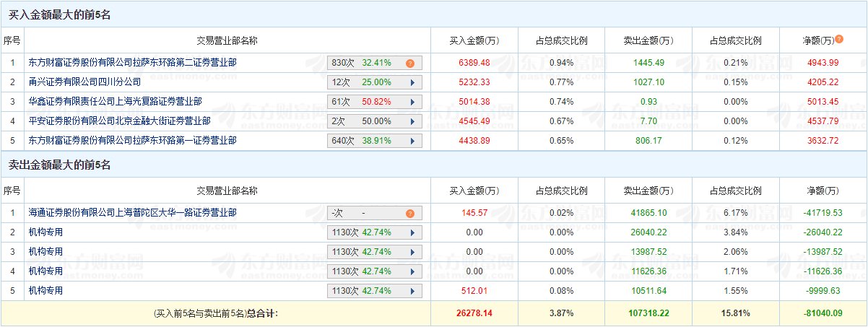The image size is (868, 327).
Task: Expand arrow for 东方财富拉萨东环路第一营业部 640次
Action: tap(412, 141)
